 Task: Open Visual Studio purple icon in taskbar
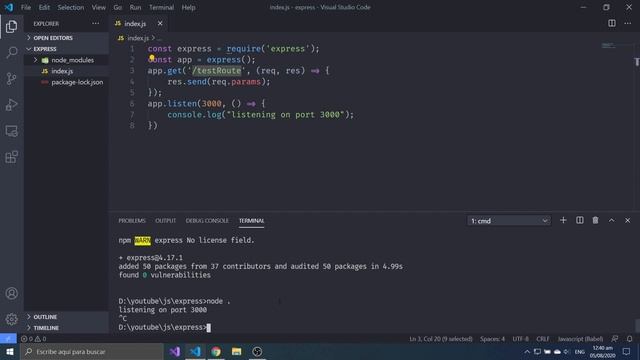(x=175, y=351)
